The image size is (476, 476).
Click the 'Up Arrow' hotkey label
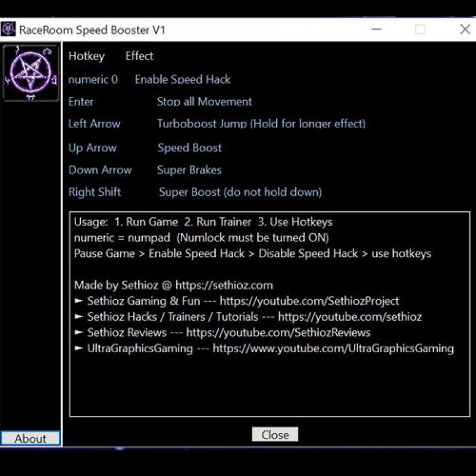point(93,148)
